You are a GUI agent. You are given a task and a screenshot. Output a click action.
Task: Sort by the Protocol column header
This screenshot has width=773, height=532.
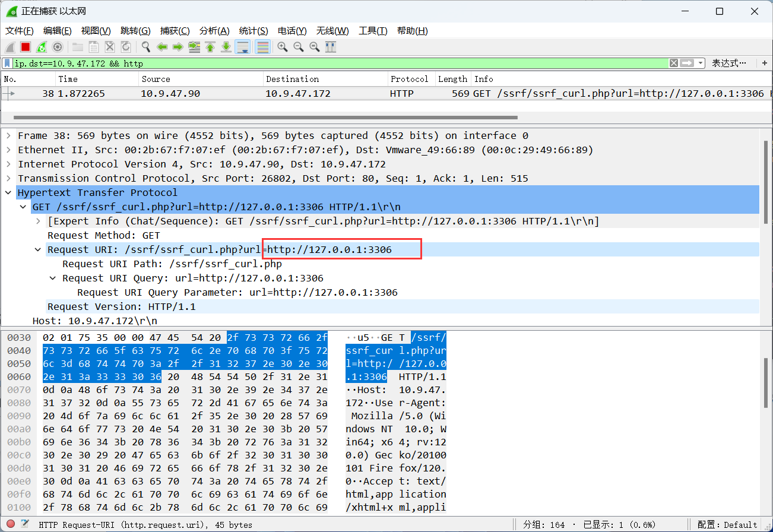click(411, 79)
